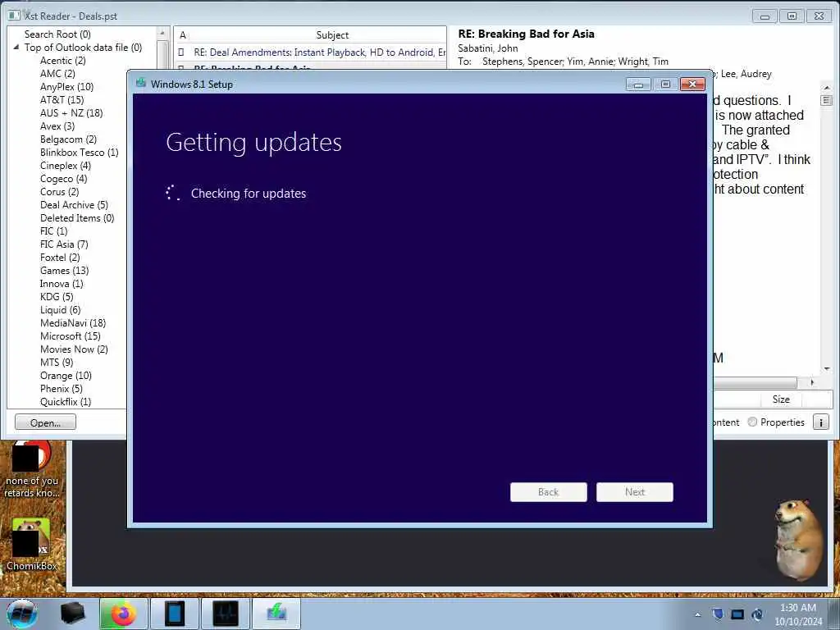
Task: Click the Open... button in Xst Reader
Action: (46, 422)
